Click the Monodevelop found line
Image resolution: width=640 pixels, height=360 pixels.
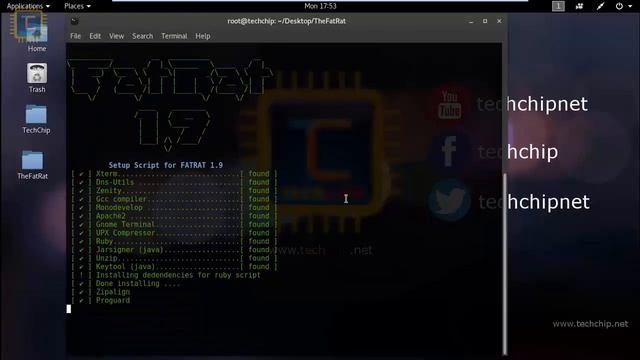coord(174,208)
